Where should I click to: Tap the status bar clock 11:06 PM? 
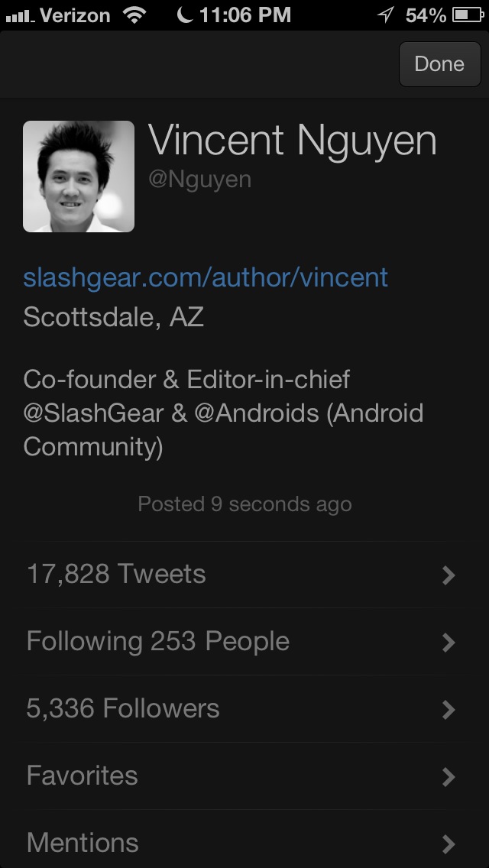pos(244,15)
